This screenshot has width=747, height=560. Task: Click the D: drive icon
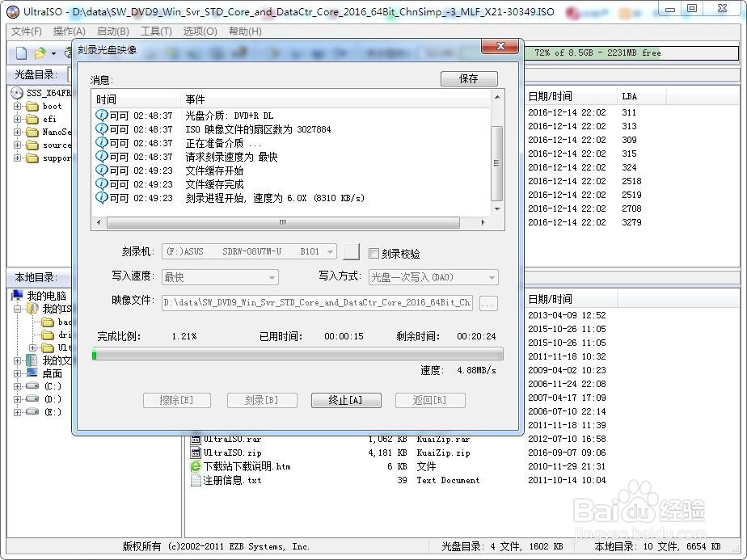32,398
